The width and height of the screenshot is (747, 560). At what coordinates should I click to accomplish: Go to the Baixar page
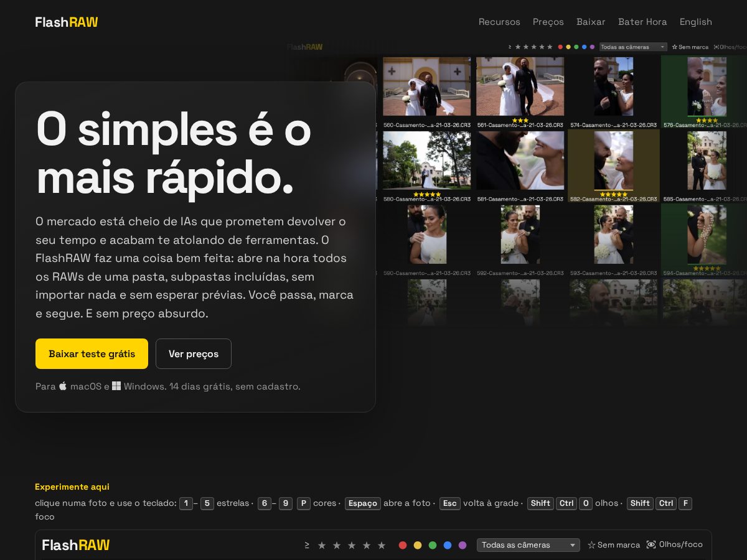tap(591, 22)
